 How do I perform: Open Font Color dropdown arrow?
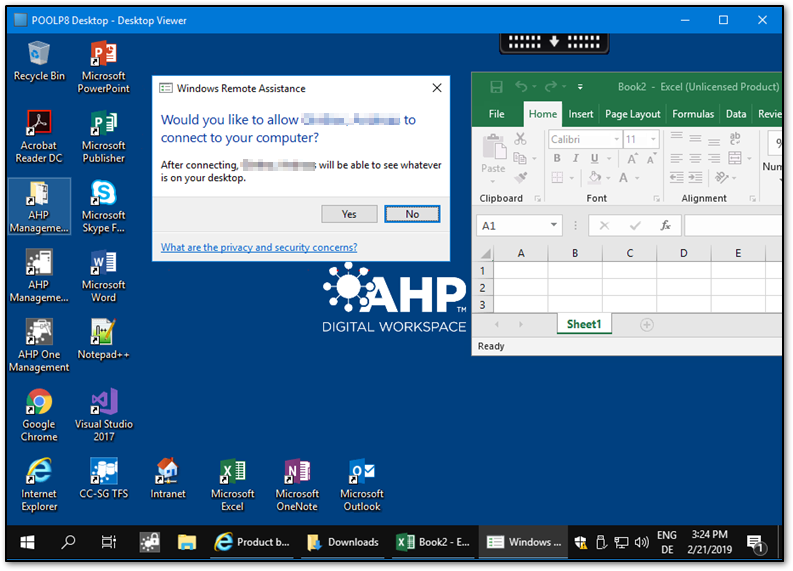(637, 178)
